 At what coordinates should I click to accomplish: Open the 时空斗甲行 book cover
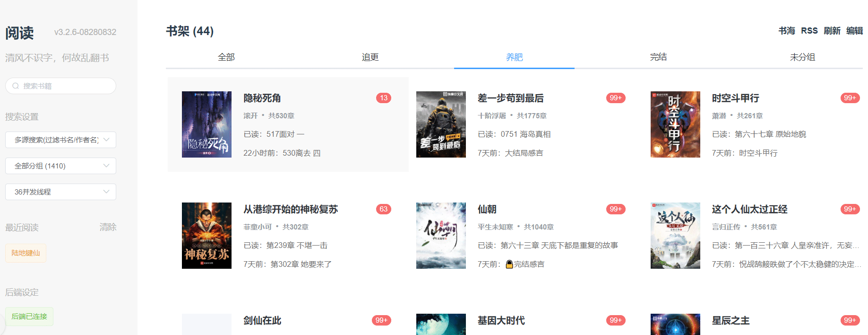pyautogui.click(x=675, y=124)
